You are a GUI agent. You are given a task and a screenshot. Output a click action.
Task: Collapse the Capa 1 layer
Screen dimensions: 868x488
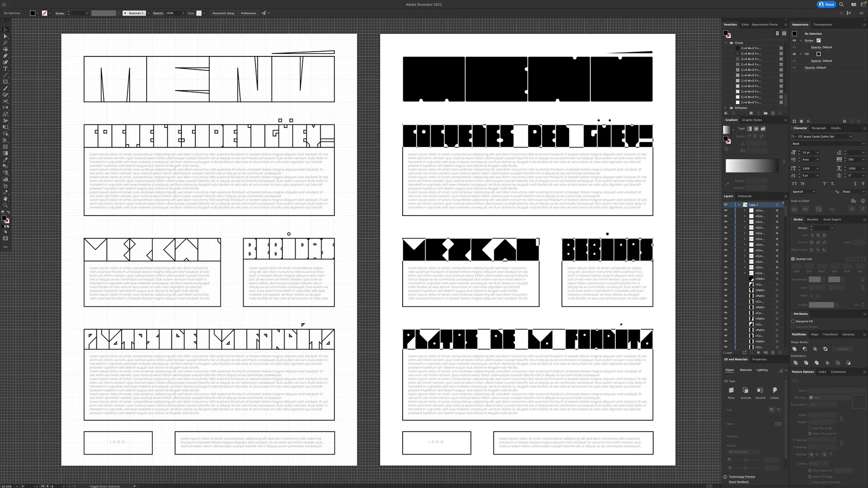(x=739, y=204)
